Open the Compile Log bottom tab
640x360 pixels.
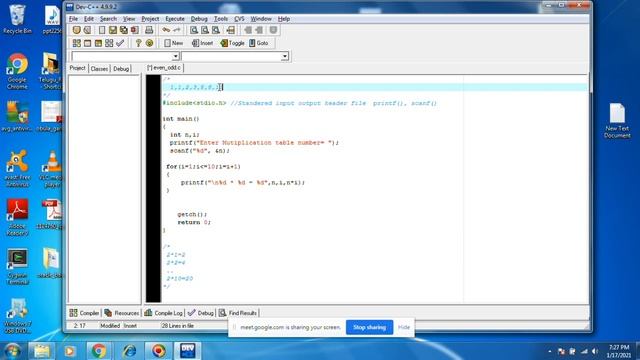point(163,313)
